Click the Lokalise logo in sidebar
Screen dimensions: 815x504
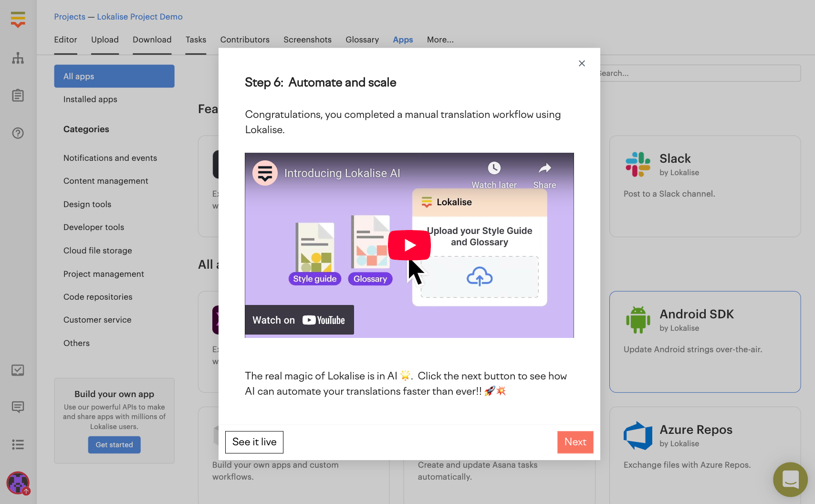[18, 20]
